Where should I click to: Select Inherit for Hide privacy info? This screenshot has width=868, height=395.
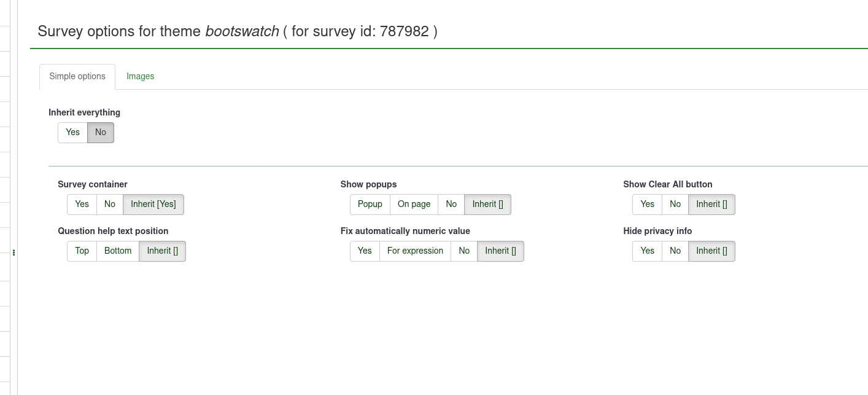[x=711, y=251]
